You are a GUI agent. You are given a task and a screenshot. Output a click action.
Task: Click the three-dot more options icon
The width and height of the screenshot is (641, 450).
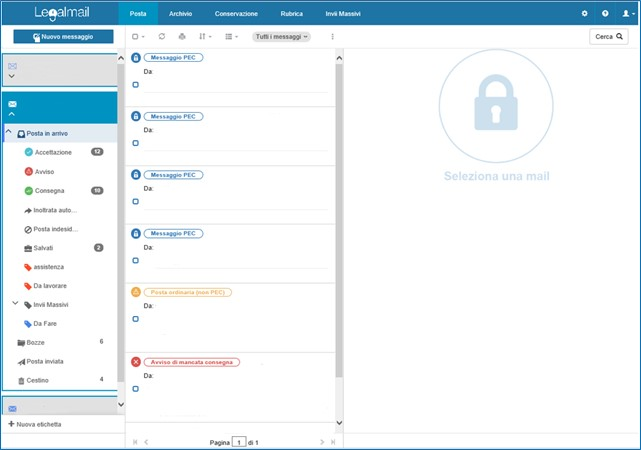tap(332, 36)
